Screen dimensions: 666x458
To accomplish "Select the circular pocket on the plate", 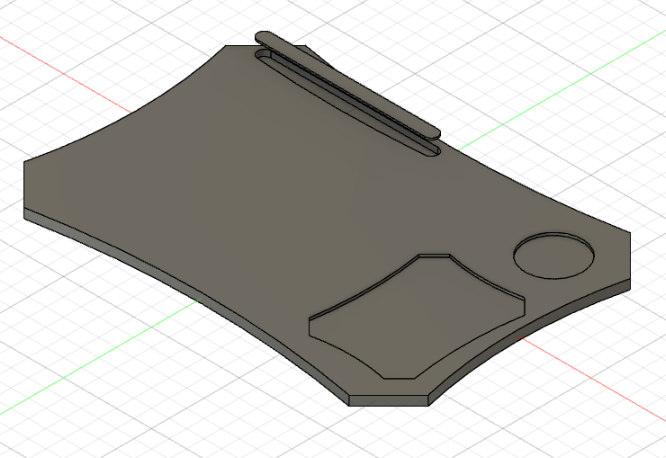I will 554,255.
